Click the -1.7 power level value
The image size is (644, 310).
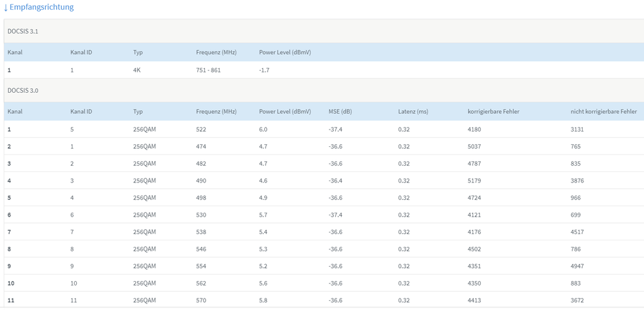point(264,70)
